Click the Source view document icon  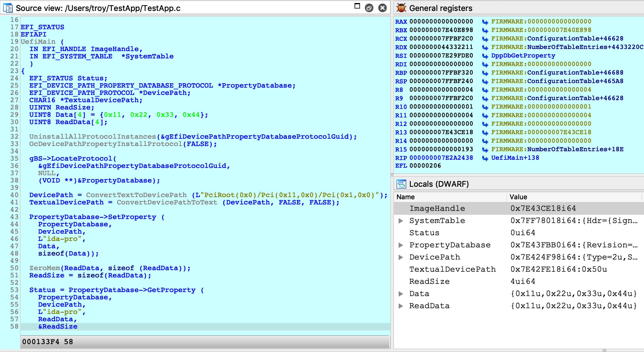pos(8,8)
